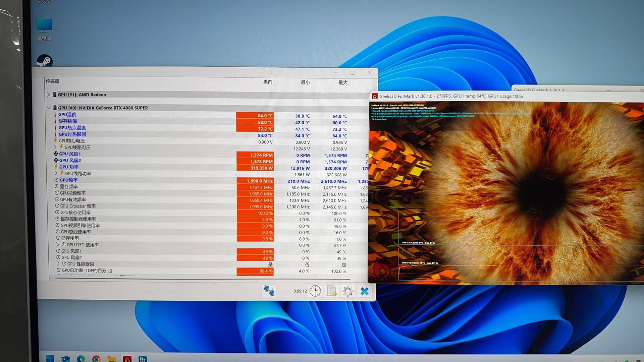Expand GPU线路功率 row

point(56,173)
